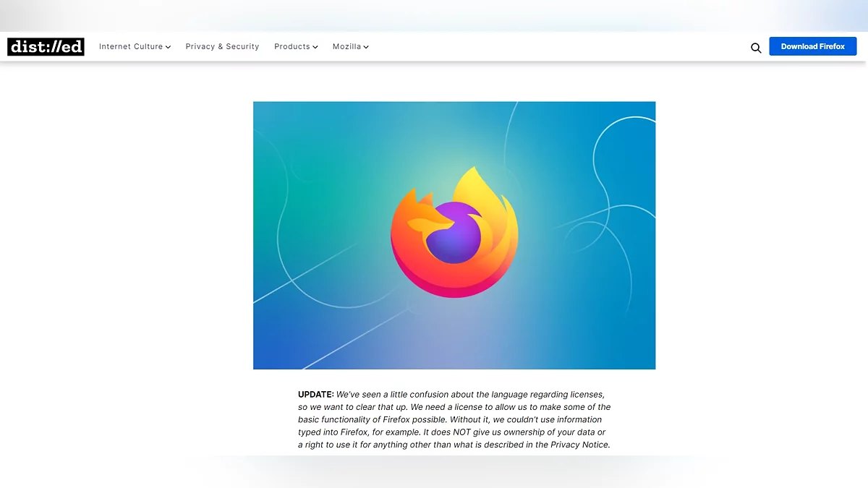The image size is (868, 488).
Task: Click the bold UPDATE: text
Action: pos(316,395)
